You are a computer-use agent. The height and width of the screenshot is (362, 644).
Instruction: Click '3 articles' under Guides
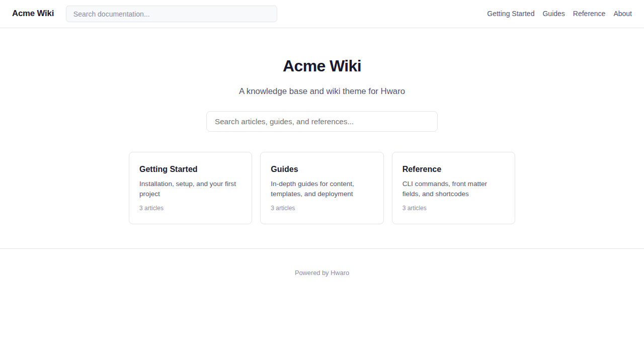283,208
